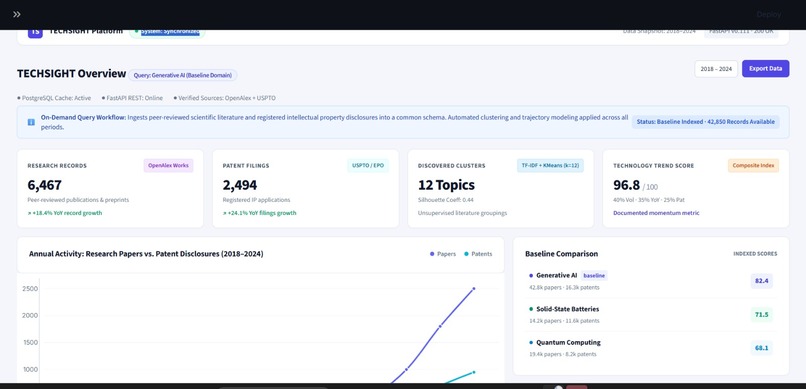Toggle Papers series in chart legend
The image size is (806, 389).
[x=443, y=254]
